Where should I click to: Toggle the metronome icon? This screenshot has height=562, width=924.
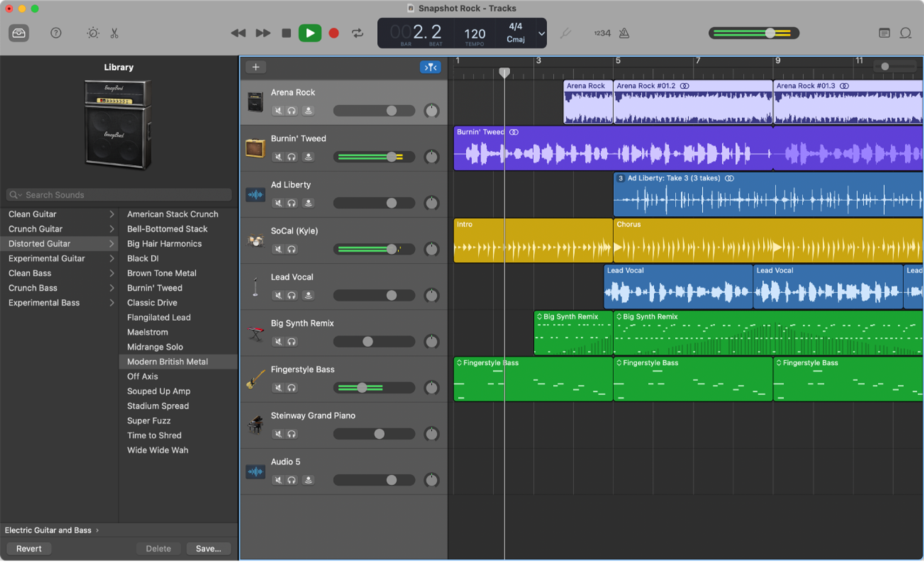pyautogui.click(x=624, y=33)
